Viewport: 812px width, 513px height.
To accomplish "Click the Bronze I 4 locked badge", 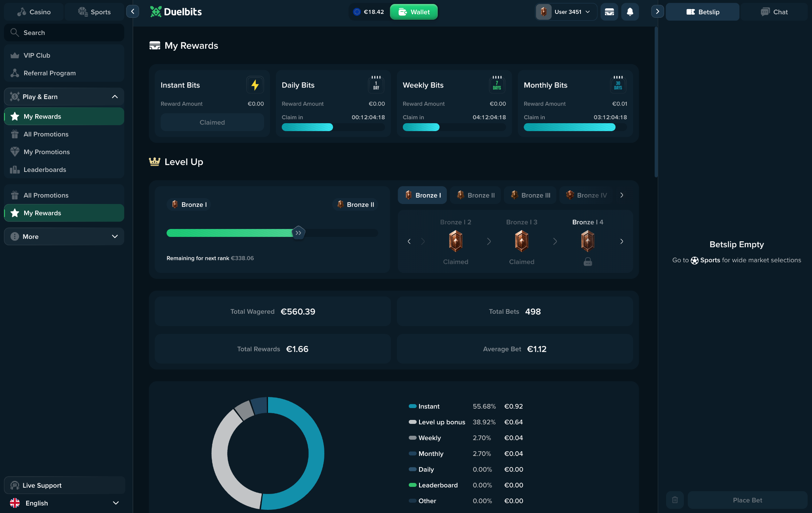I will point(588,241).
